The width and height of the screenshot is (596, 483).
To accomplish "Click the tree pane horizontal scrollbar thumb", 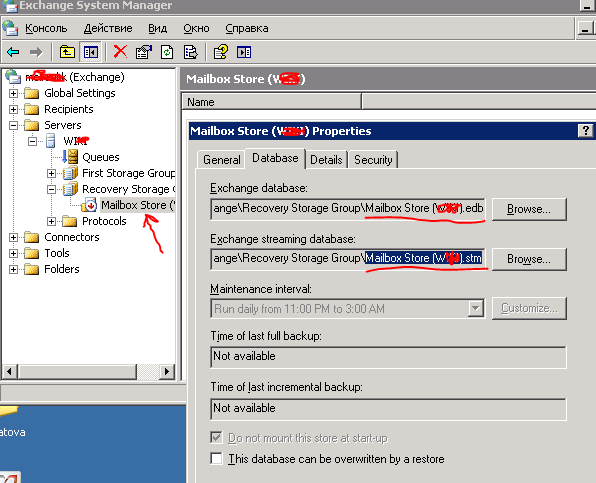I will point(77,371).
